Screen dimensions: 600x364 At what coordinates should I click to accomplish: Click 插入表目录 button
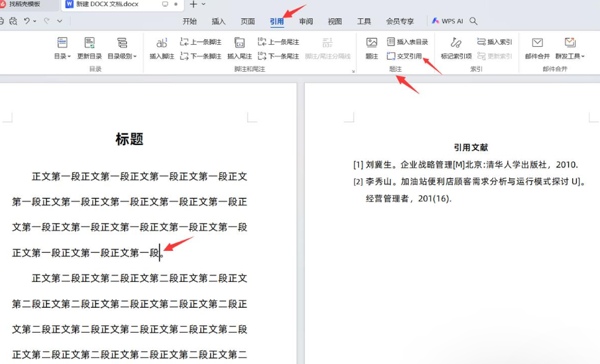pyautogui.click(x=407, y=42)
